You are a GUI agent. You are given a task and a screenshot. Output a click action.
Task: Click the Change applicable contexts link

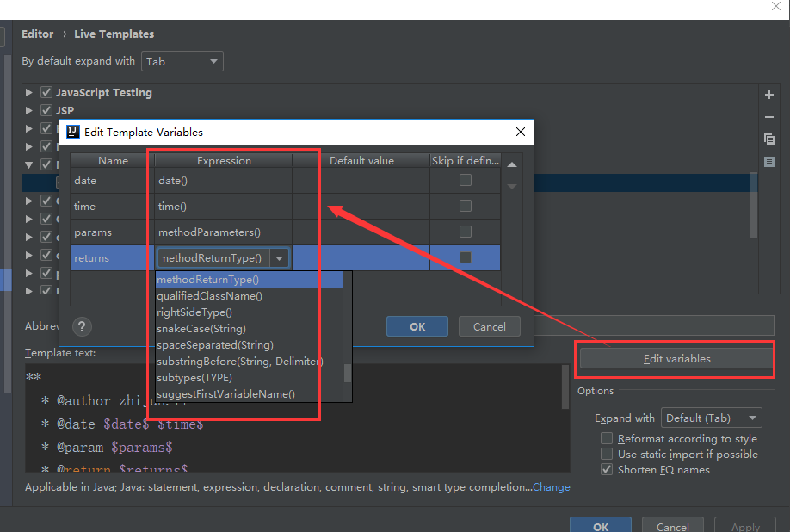point(551,487)
